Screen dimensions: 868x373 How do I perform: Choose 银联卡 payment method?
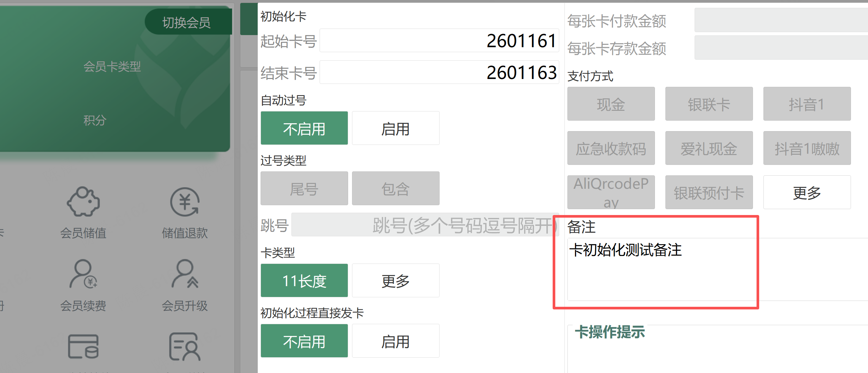click(709, 104)
